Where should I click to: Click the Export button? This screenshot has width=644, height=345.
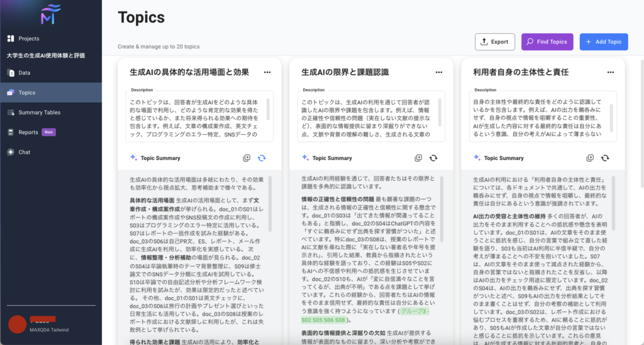coord(494,42)
